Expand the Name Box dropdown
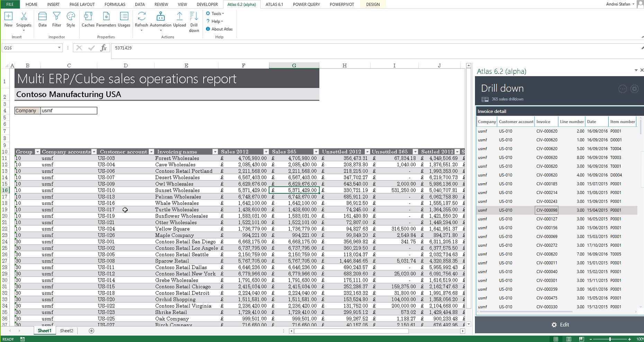This screenshot has width=644, height=342. click(59, 48)
